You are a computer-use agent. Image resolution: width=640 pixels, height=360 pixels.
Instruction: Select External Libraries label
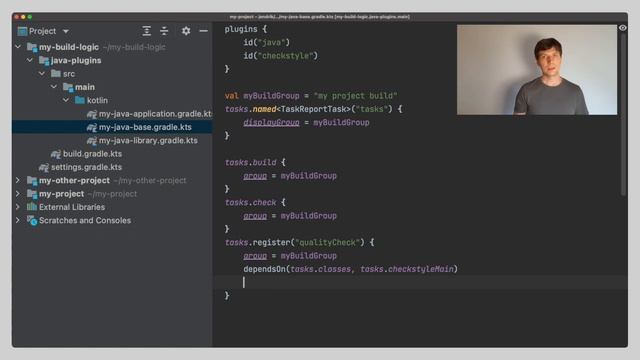coord(72,207)
